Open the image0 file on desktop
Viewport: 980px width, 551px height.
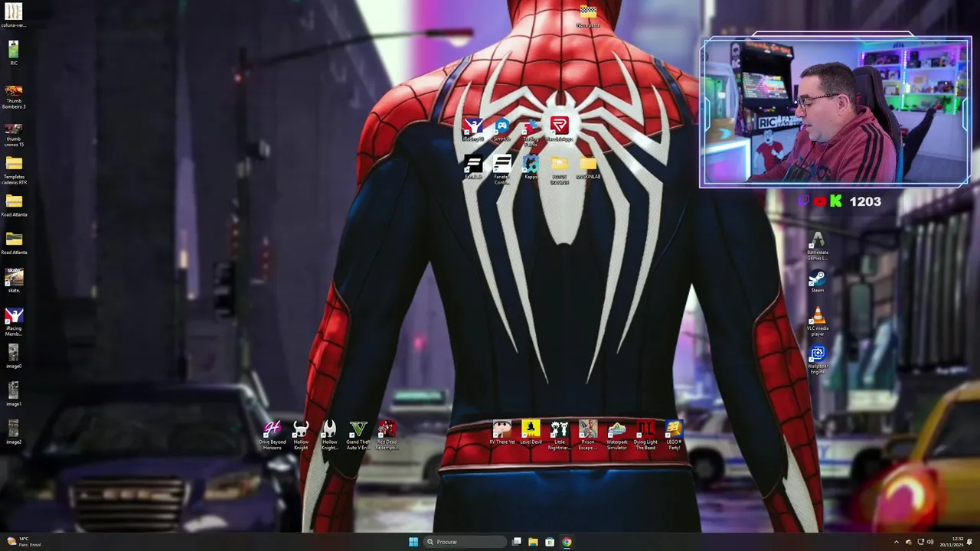(14, 356)
